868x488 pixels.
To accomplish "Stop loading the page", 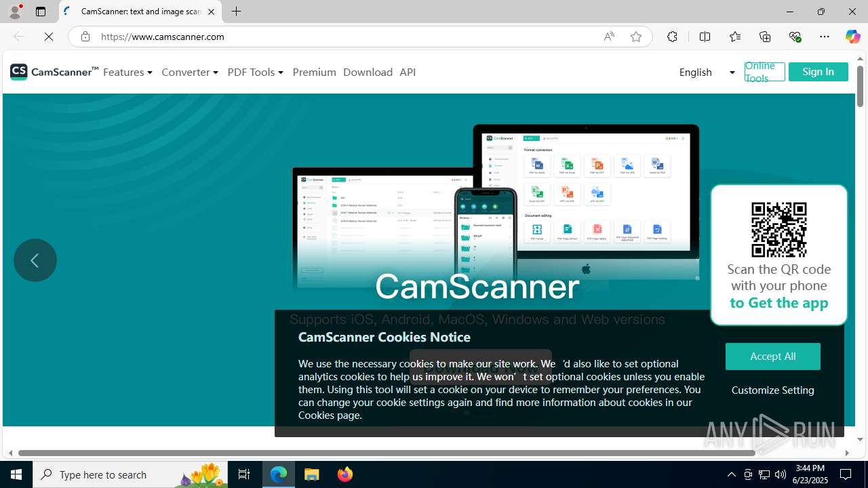I will coord(49,37).
